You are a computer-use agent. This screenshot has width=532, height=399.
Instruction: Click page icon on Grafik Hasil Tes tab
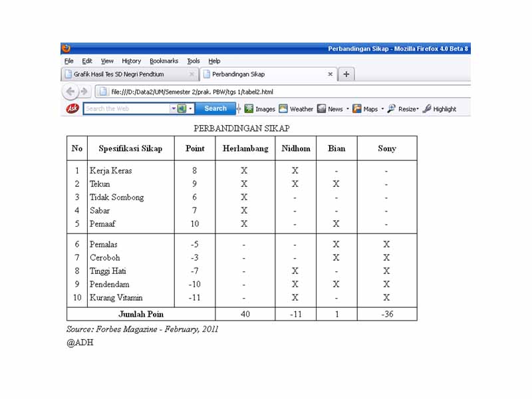(68, 74)
